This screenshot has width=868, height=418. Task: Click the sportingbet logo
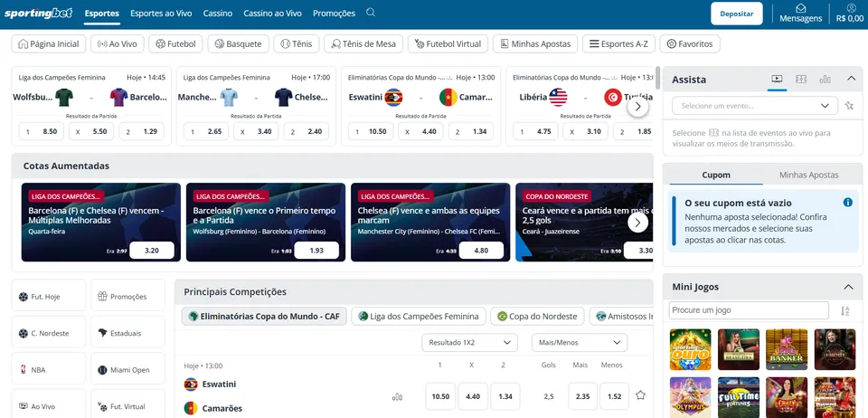(x=38, y=14)
